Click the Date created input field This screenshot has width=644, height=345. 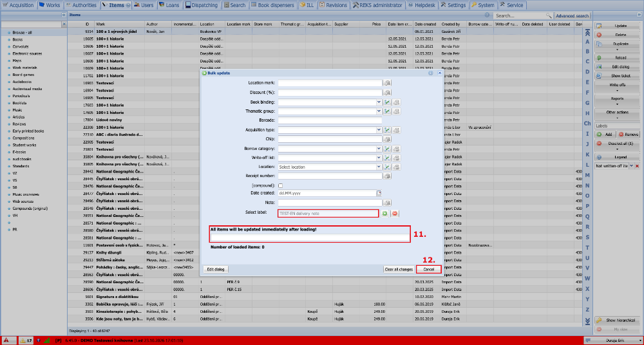pyautogui.click(x=327, y=193)
